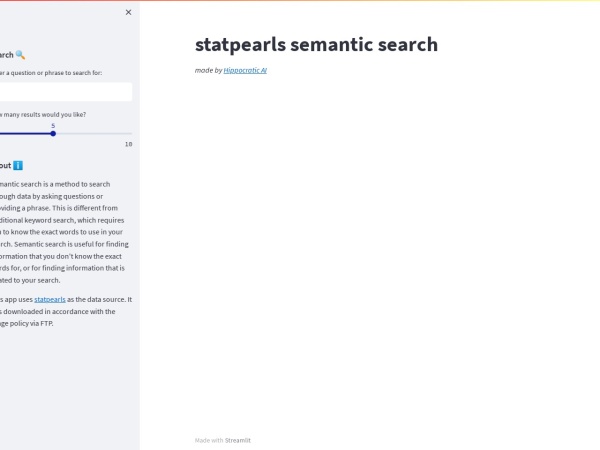The height and width of the screenshot is (450, 600).
Task: Click the 'how many results' slider label
Action: (43, 114)
